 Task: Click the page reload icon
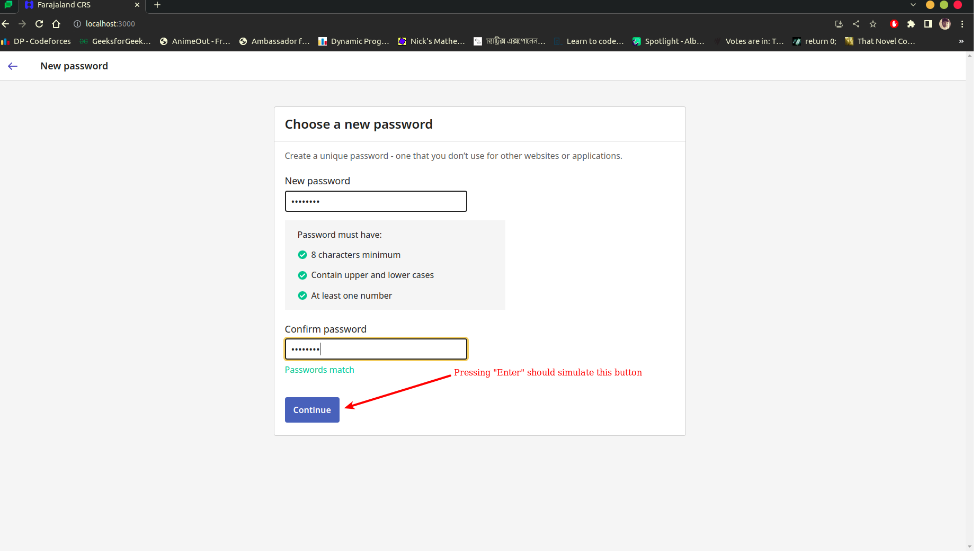(39, 24)
